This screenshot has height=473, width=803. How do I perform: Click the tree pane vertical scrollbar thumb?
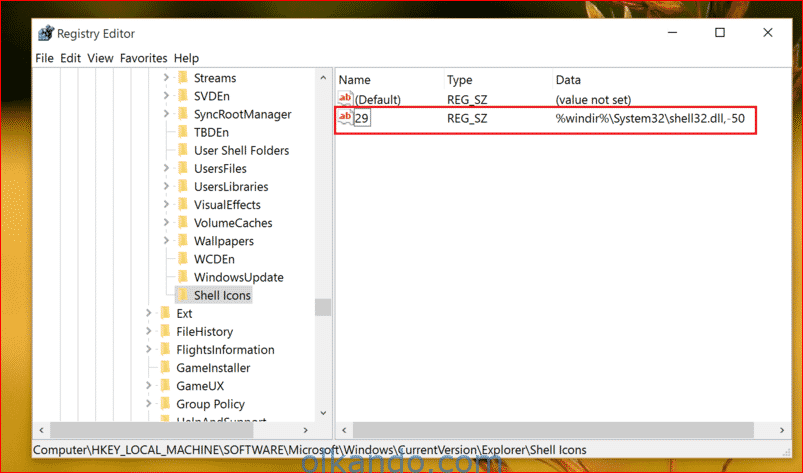pos(323,307)
